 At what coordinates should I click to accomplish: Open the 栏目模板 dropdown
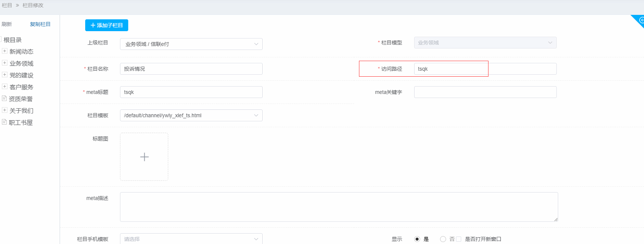[191, 115]
